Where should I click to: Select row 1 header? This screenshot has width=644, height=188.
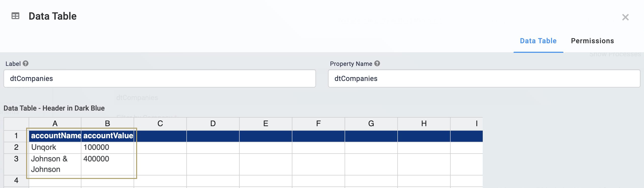[16, 136]
